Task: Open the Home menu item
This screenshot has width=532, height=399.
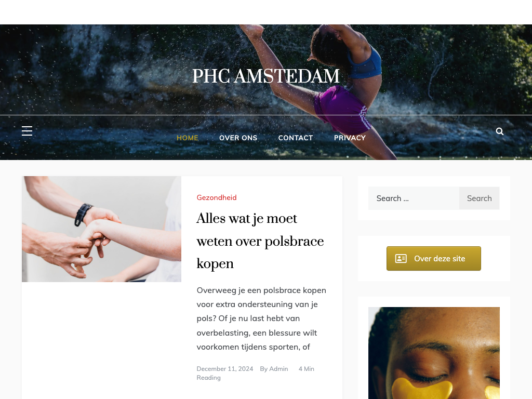Action: click(187, 138)
